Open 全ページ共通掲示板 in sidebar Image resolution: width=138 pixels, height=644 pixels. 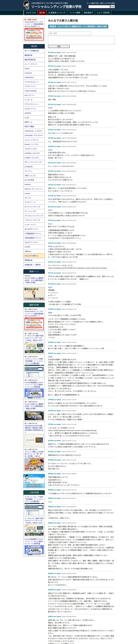click(34, 51)
